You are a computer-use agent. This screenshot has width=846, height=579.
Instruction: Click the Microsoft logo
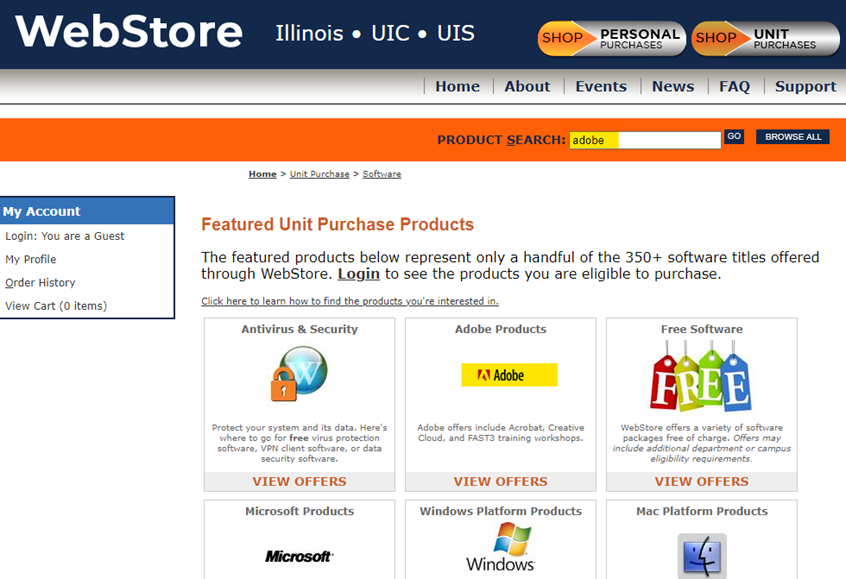[x=299, y=556]
